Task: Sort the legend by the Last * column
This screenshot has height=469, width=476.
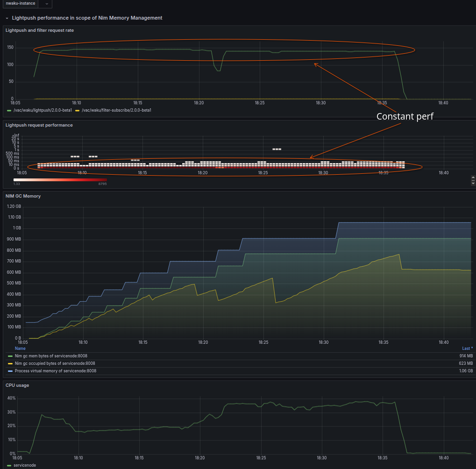Action: tap(467, 348)
